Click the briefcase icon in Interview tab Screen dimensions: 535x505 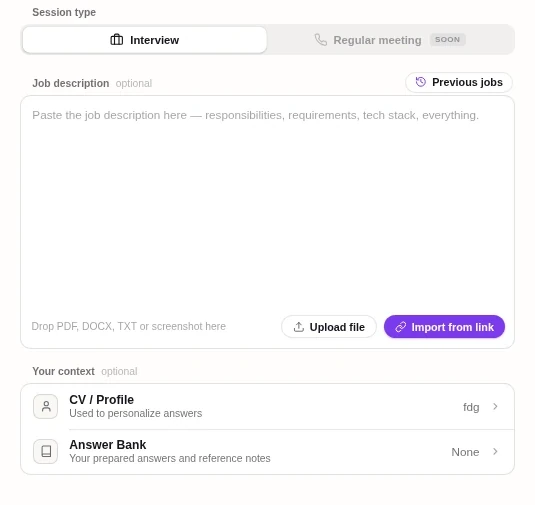pyautogui.click(x=117, y=40)
